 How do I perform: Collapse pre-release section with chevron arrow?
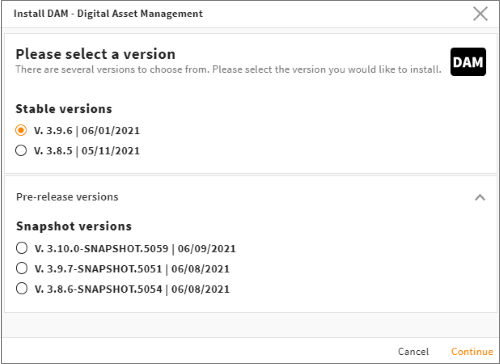(x=480, y=197)
